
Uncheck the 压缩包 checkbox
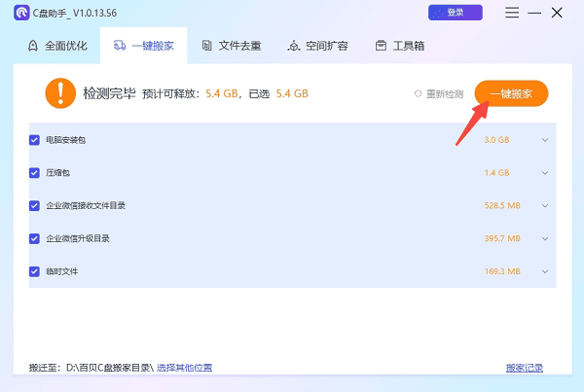point(34,173)
